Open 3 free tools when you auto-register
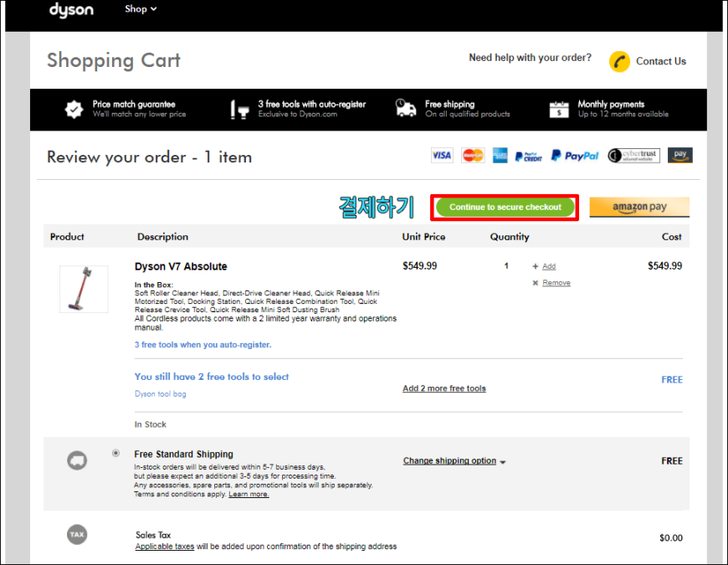This screenshot has height=565, width=728. tap(203, 345)
